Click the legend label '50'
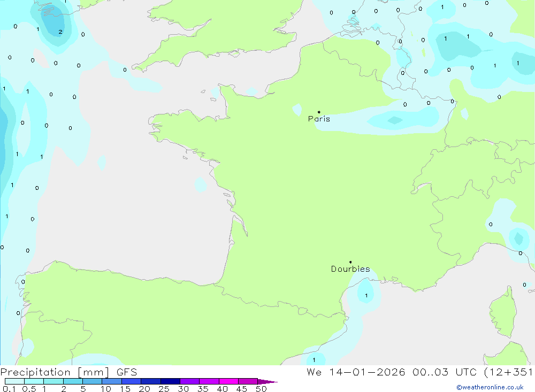 tap(261, 389)
